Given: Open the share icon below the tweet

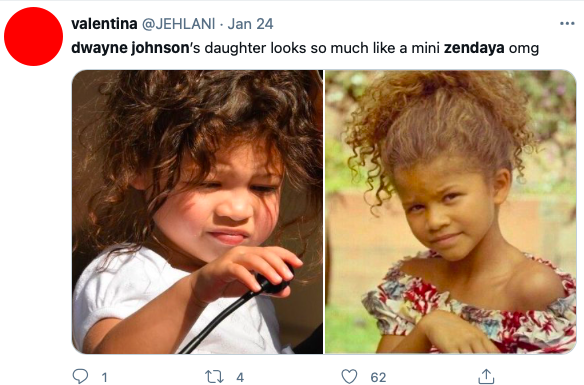Looking at the screenshot, I should 486,376.
